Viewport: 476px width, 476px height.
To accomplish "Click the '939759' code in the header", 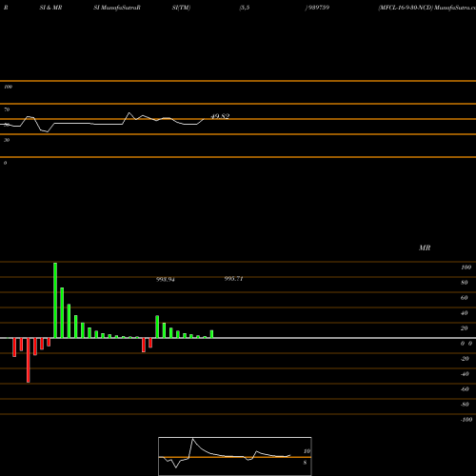I will 319,8.
